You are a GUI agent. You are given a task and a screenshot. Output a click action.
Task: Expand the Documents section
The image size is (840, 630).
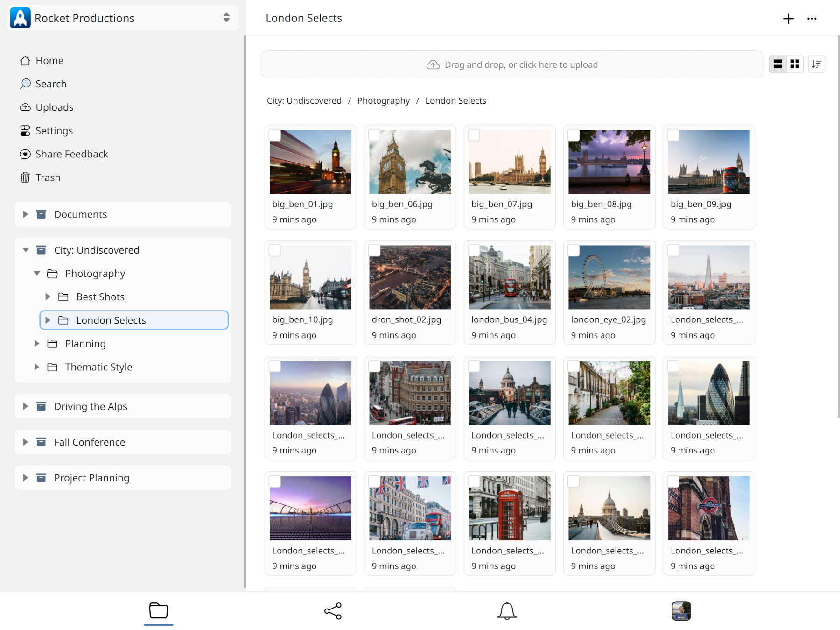(x=26, y=214)
